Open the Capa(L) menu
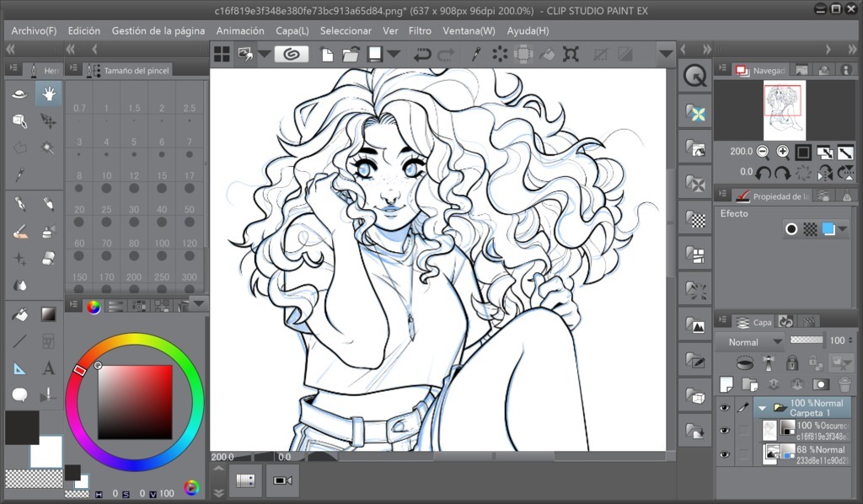The width and height of the screenshot is (863, 504). (x=292, y=30)
